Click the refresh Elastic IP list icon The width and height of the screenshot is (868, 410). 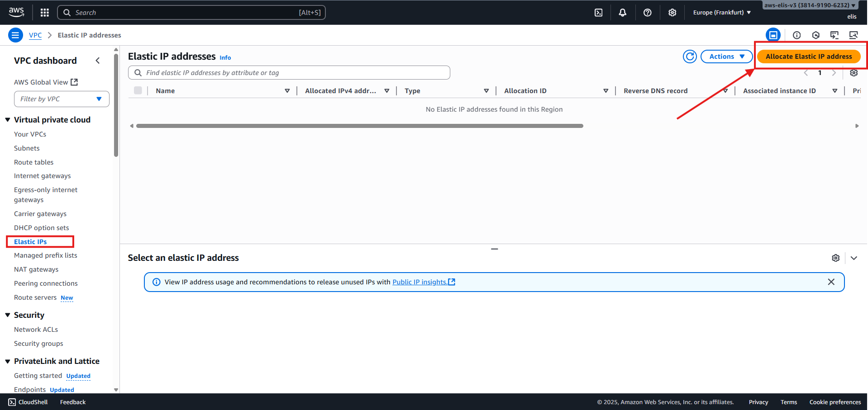[690, 57]
